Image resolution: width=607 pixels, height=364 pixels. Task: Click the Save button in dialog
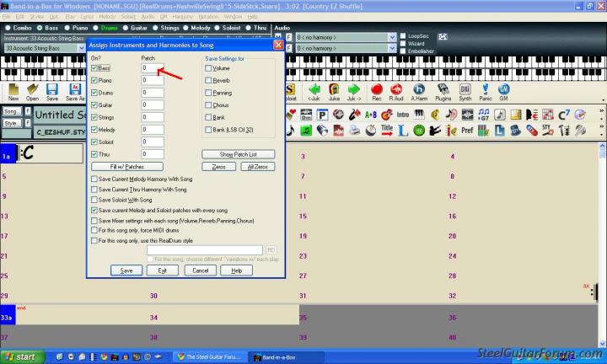(126, 270)
